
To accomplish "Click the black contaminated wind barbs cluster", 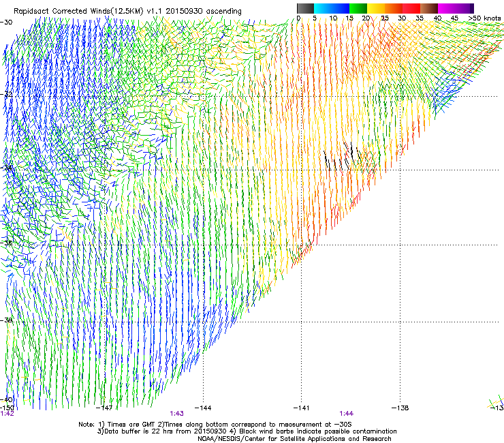I will pyautogui.click(x=343, y=157).
